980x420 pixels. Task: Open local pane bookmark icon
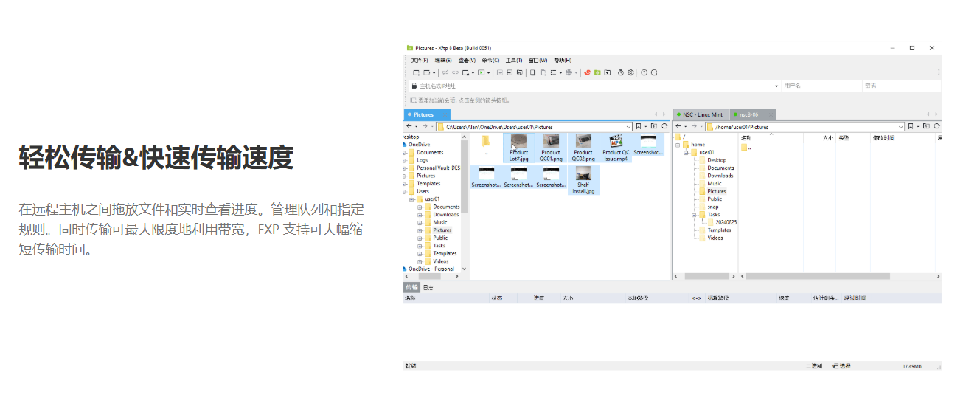pyautogui.click(x=639, y=127)
